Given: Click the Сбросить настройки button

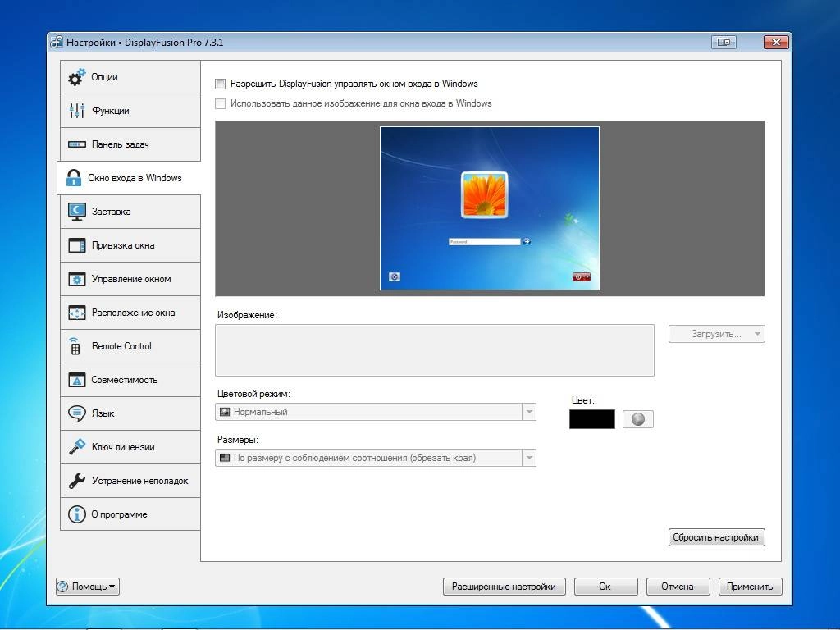Looking at the screenshot, I should click(717, 537).
